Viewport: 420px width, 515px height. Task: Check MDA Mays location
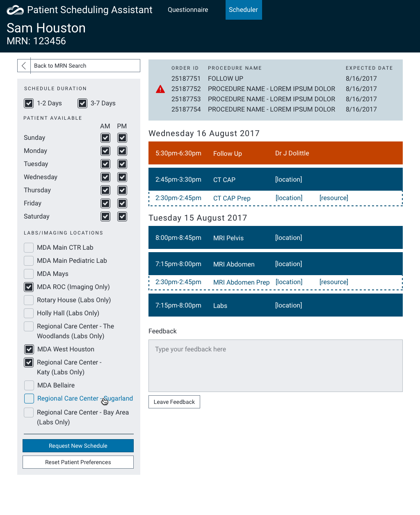29,274
